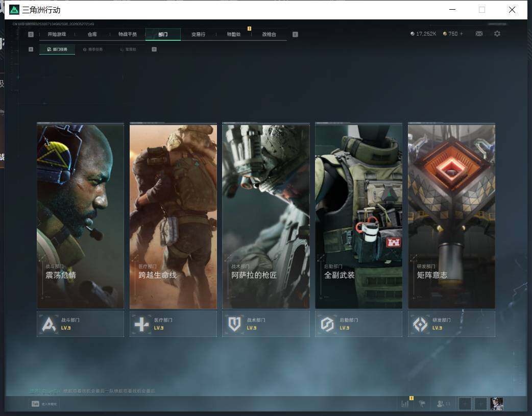The width and height of the screenshot is (532, 416).
Task: Go to the 交易行 tab
Action: pyautogui.click(x=198, y=34)
